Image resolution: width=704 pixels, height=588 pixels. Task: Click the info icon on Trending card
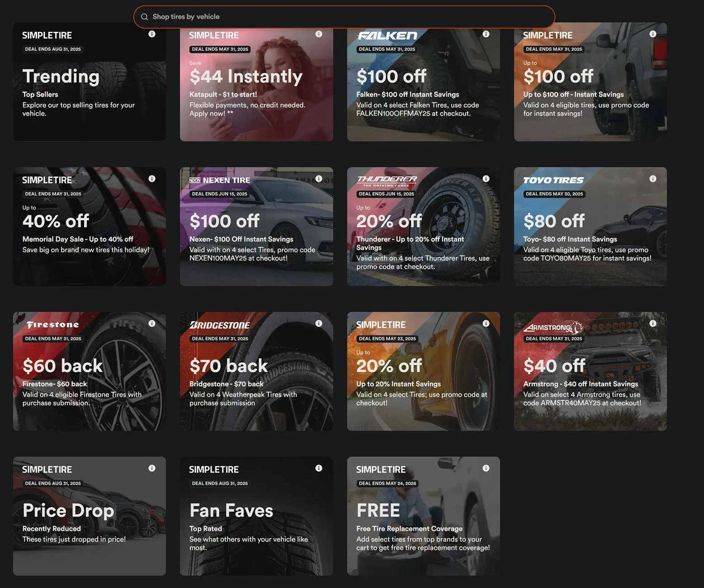click(x=152, y=34)
